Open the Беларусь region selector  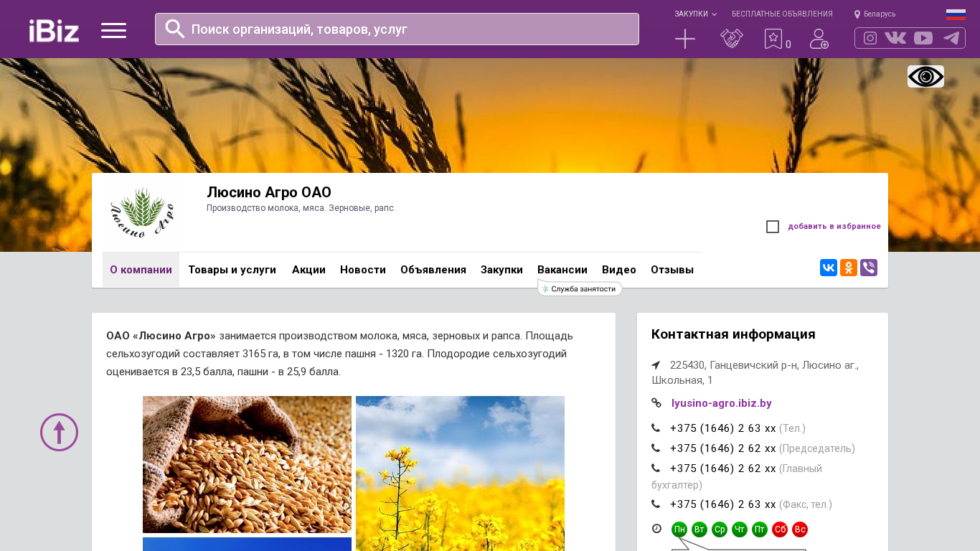click(x=875, y=14)
